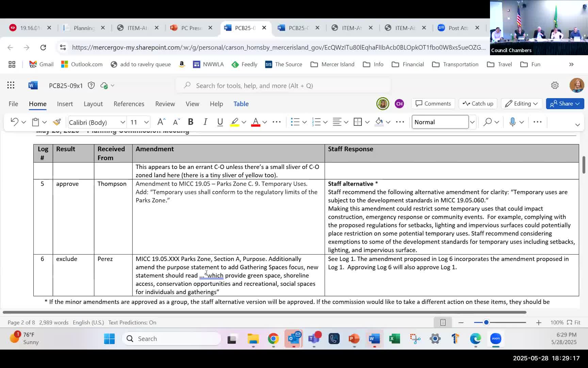The image size is (588, 368).
Task: Toggle Underline formatting
Action: pyautogui.click(x=220, y=122)
